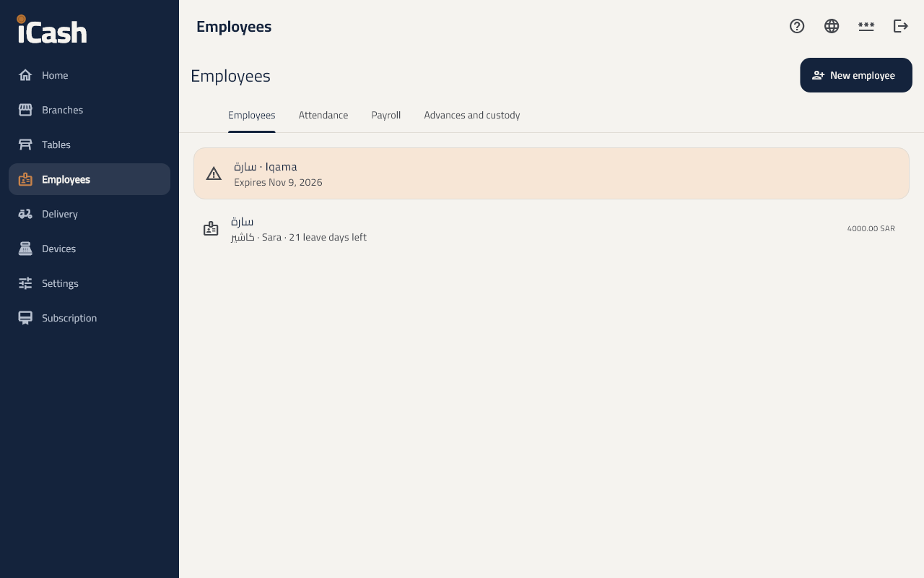Click the New employee button

coord(856,75)
